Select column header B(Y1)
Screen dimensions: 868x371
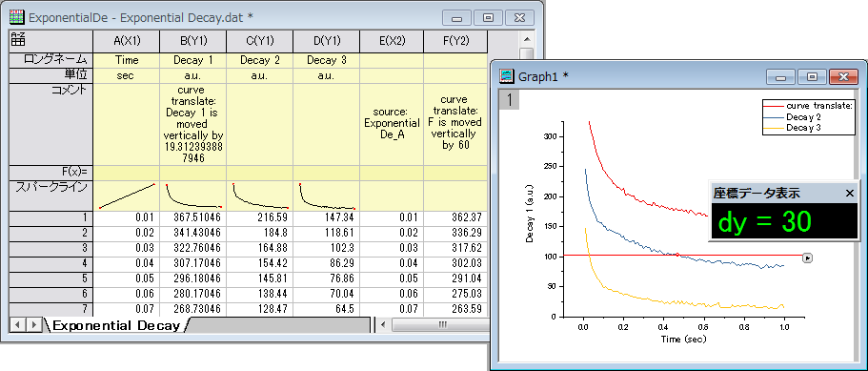192,42
